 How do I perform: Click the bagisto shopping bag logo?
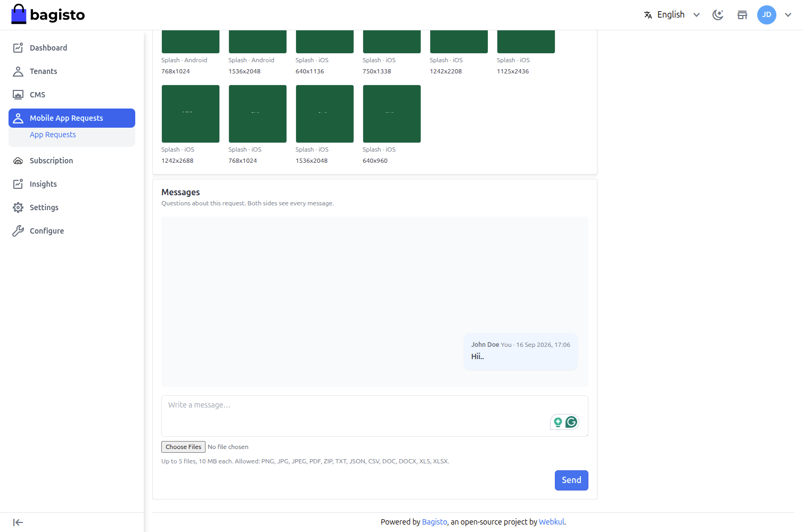point(19,14)
